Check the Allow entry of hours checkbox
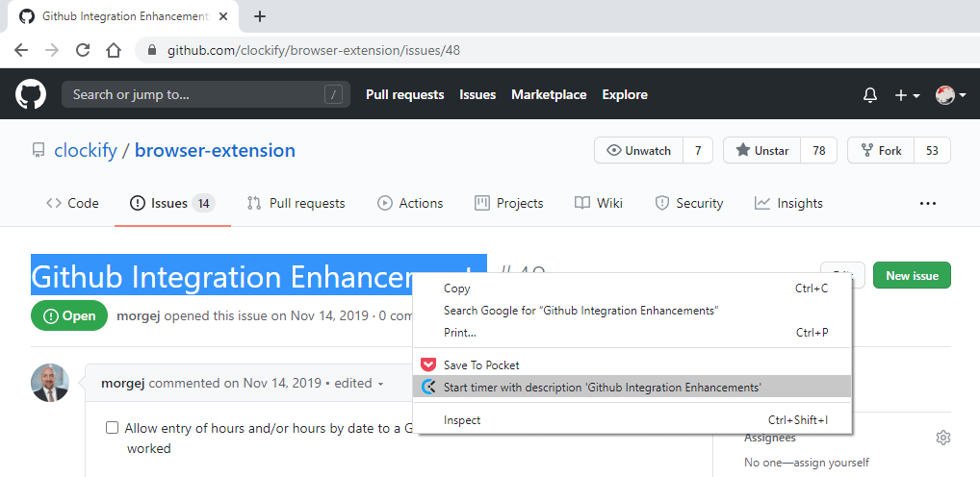The height and width of the screenshot is (477, 980). [x=112, y=428]
